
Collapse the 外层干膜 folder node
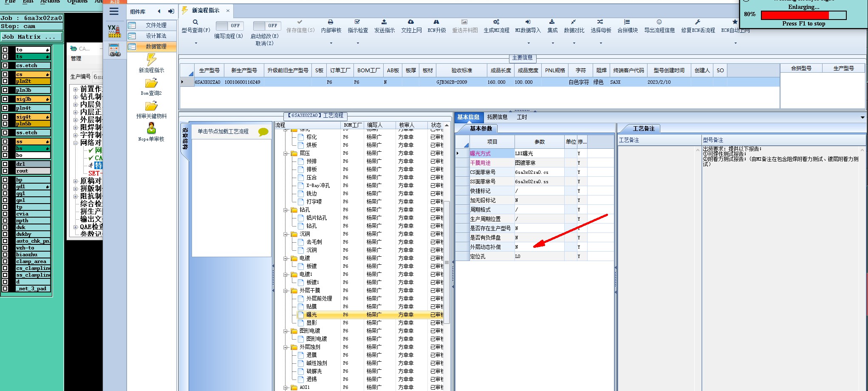[286, 291]
